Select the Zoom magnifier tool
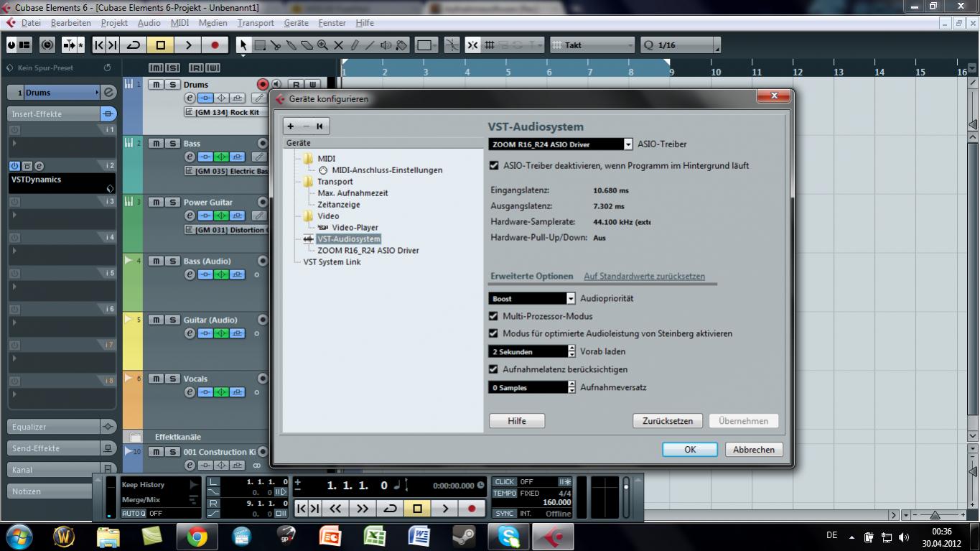 coord(323,45)
